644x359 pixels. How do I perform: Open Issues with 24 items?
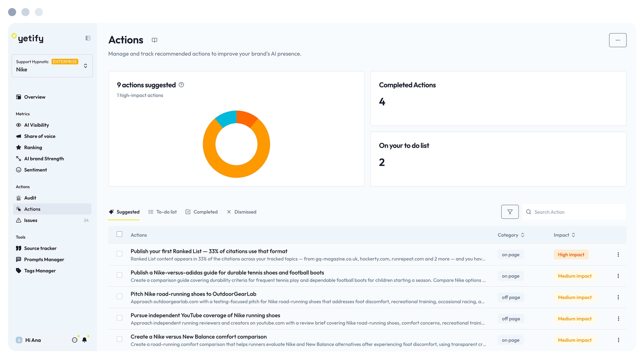[x=52, y=220]
